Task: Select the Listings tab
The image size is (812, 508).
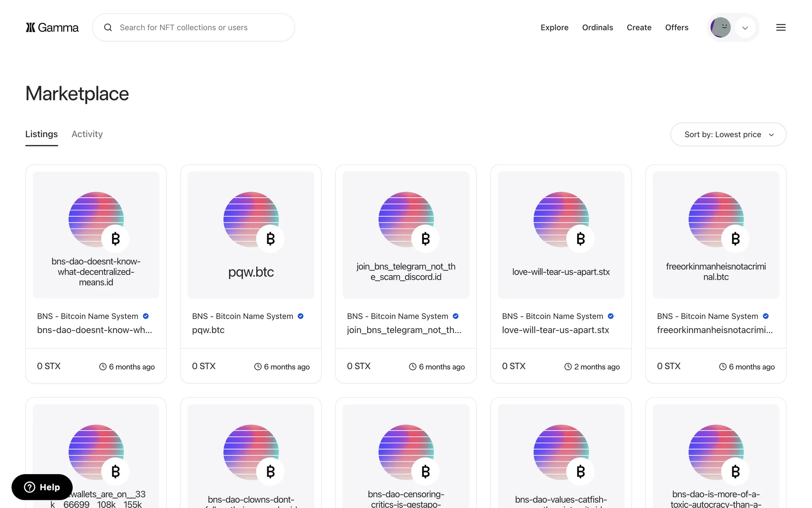Action: (x=41, y=134)
